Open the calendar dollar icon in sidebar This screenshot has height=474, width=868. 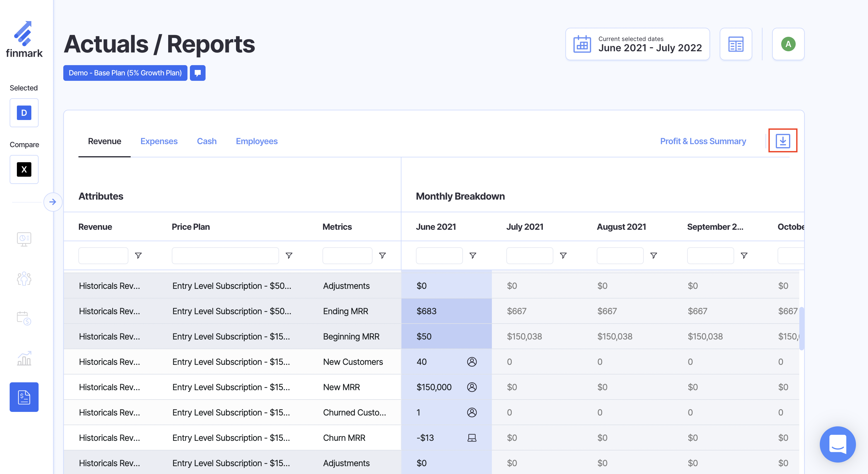point(24,318)
